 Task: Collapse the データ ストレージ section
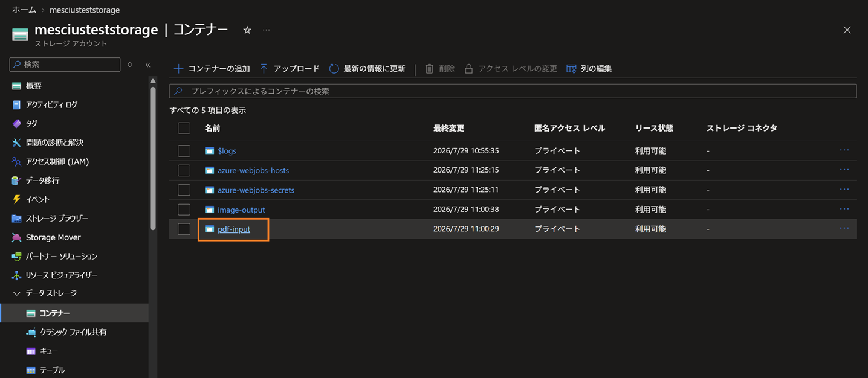(x=16, y=293)
